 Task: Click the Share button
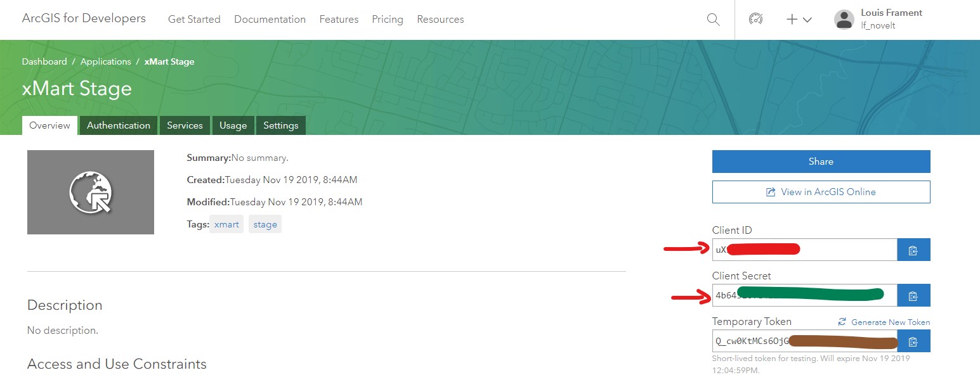(x=821, y=162)
